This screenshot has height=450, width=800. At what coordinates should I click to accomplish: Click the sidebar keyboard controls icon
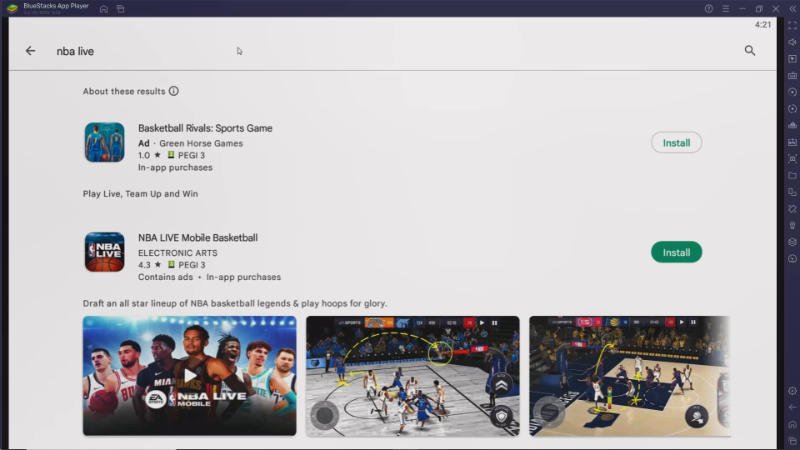tap(792, 76)
